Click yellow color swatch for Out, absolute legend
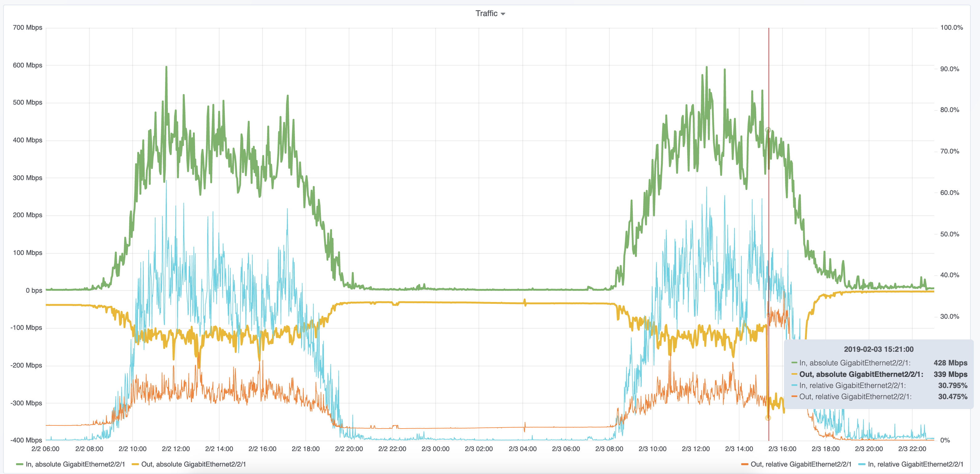This screenshot has height=474, width=980. pos(135,464)
